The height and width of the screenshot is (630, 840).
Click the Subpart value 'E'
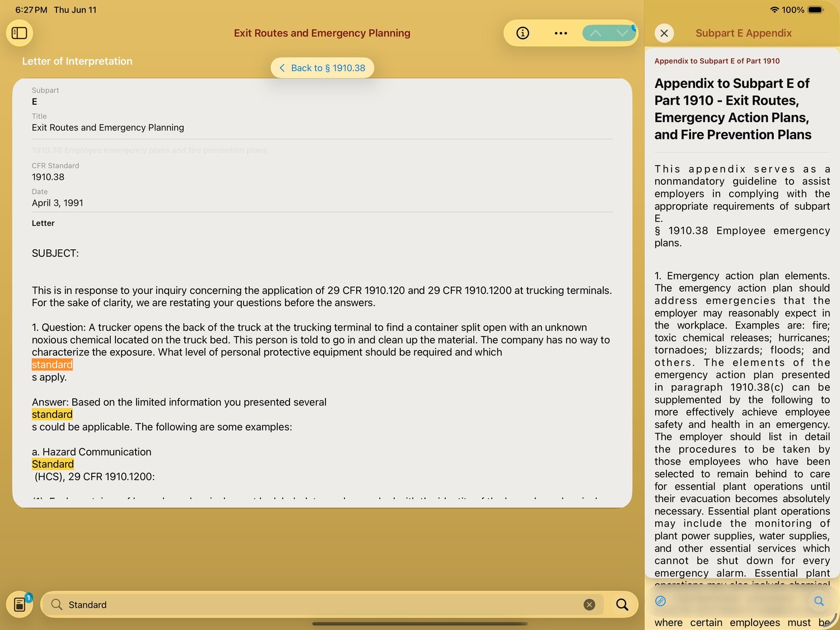click(35, 101)
